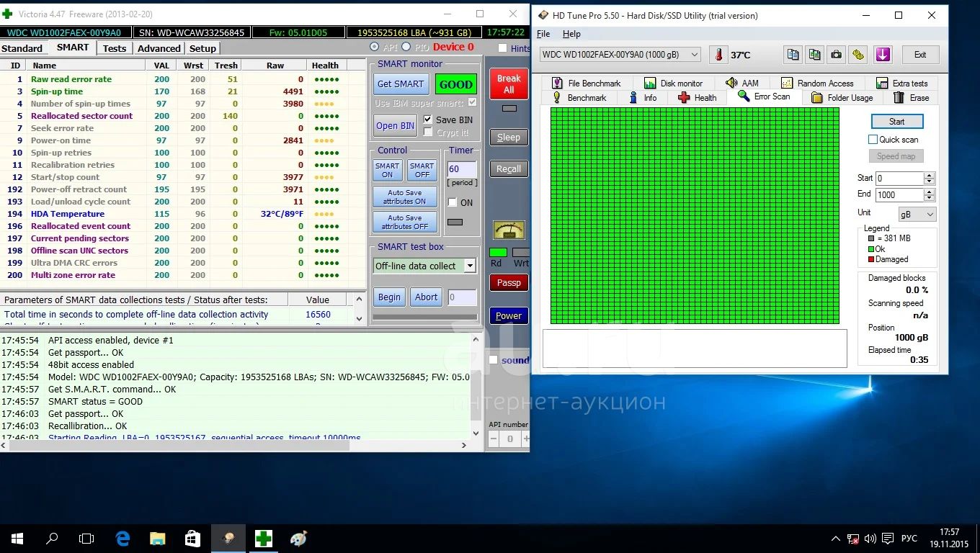Switch to Victoria Tests tab
The width and height of the screenshot is (980, 553).
[114, 48]
